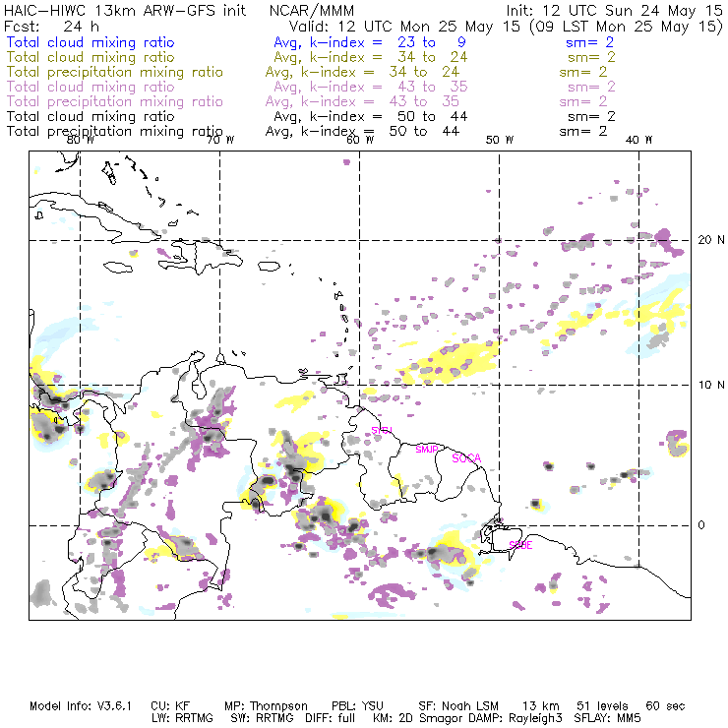The width and height of the screenshot is (728, 728).
Task: Click the '13 km' resolution footer text
Action: [x=541, y=706]
